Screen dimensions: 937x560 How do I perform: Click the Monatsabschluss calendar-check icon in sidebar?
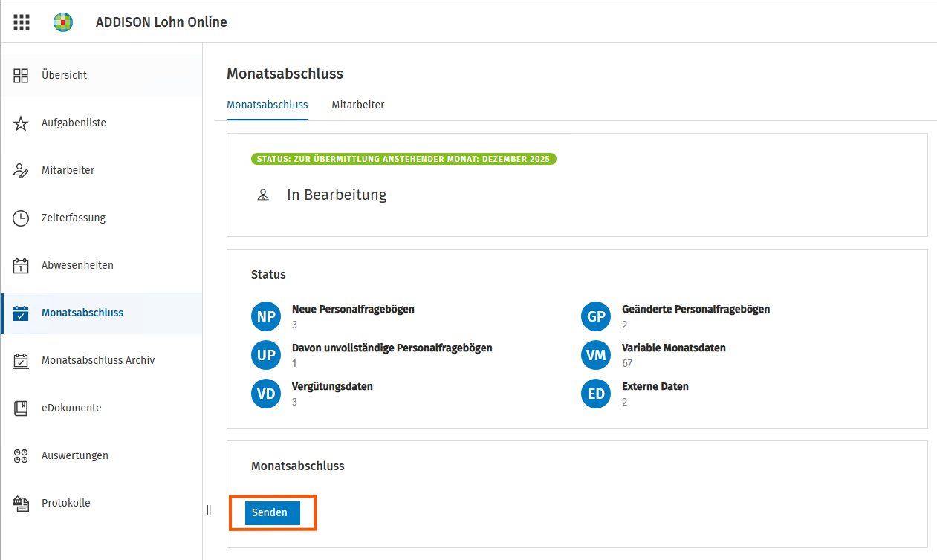tap(21, 313)
